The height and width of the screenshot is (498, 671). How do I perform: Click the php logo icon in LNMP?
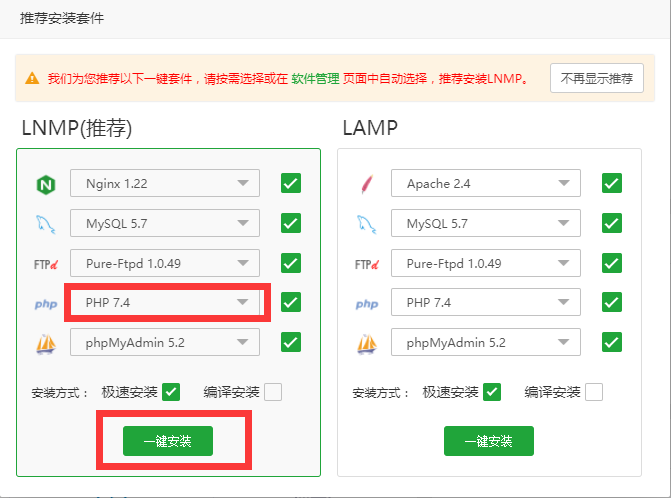coord(46,304)
